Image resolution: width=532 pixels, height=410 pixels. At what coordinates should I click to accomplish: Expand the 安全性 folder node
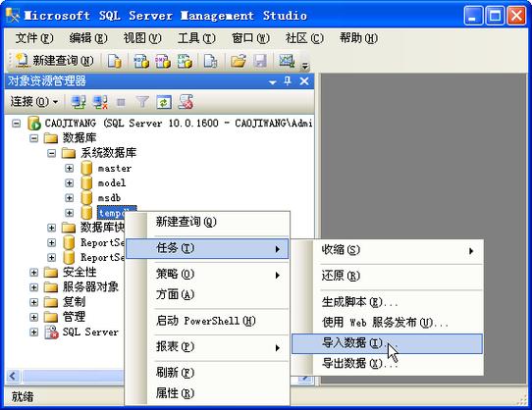(34, 273)
